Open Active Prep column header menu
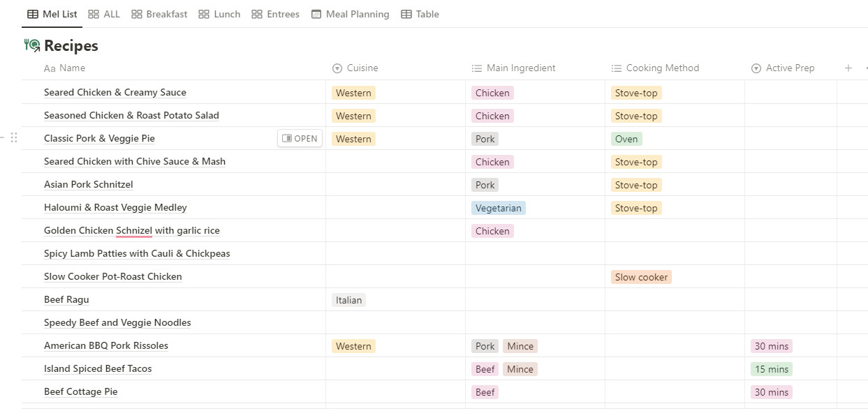Viewport: 868px width, 420px height. pyautogui.click(x=790, y=68)
